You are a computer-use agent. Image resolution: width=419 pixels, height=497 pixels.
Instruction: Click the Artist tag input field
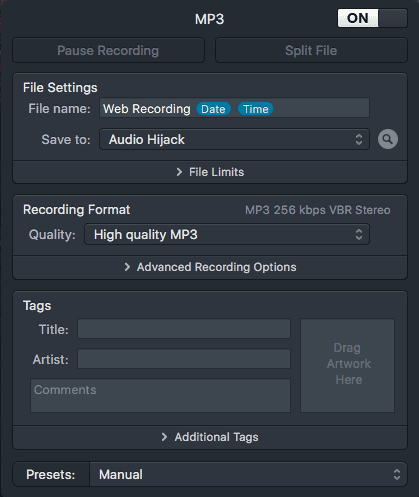184,359
